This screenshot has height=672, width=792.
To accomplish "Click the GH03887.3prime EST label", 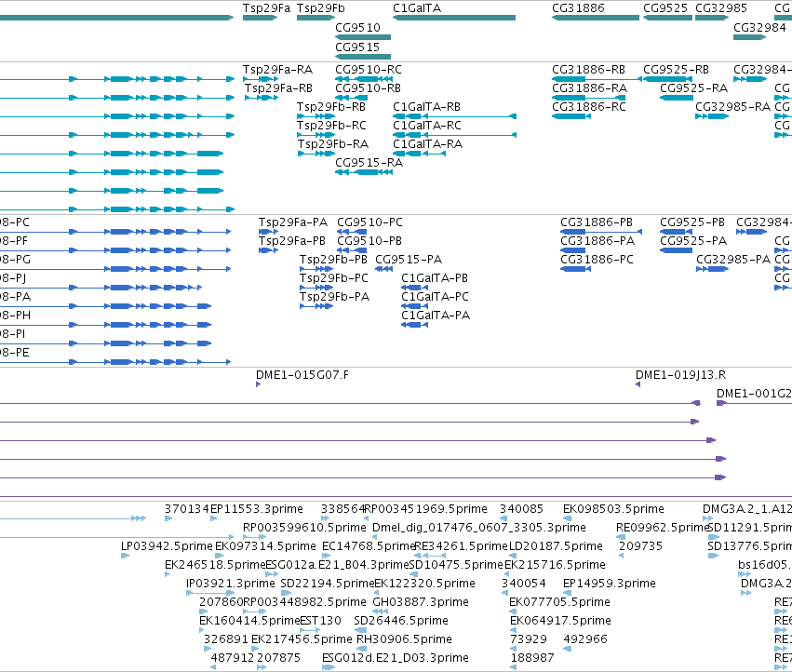I will (421, 603).
